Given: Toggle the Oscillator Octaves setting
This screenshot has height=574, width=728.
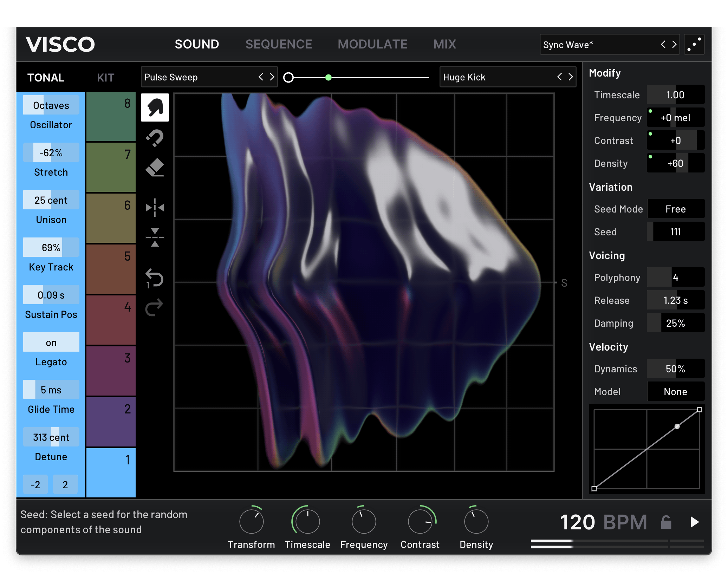Looking at the screenshot, I should tap(51, 105).
